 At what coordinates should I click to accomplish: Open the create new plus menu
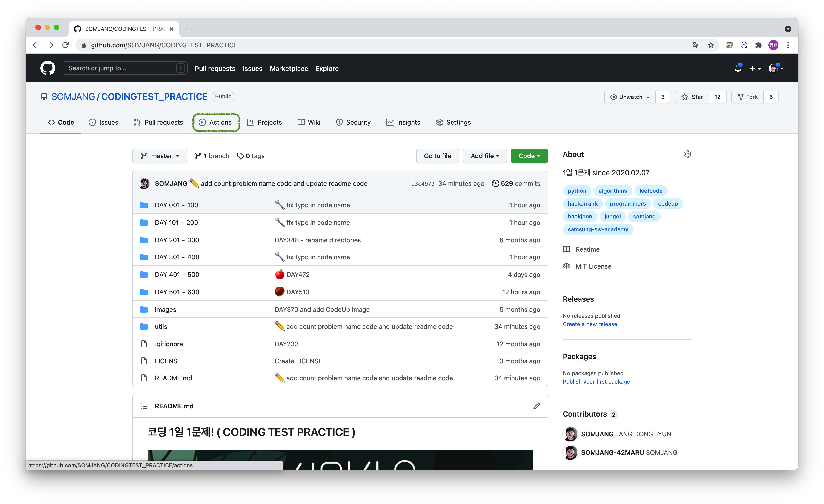[x=755, y=69]
